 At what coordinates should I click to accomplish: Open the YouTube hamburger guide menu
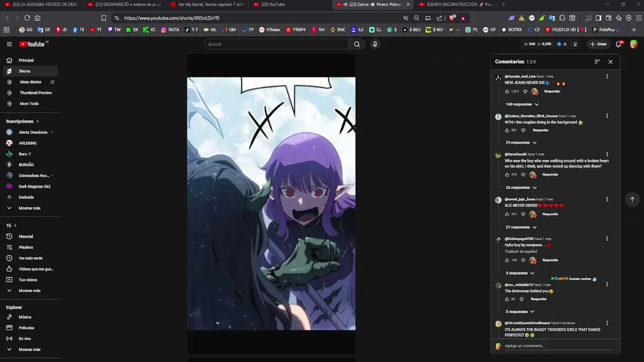click(9, 44)
